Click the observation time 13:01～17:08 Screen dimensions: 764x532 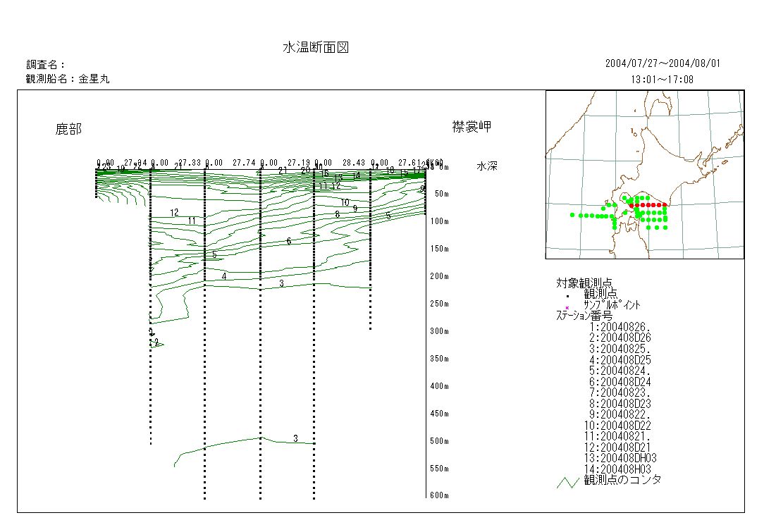click(663, 80)
